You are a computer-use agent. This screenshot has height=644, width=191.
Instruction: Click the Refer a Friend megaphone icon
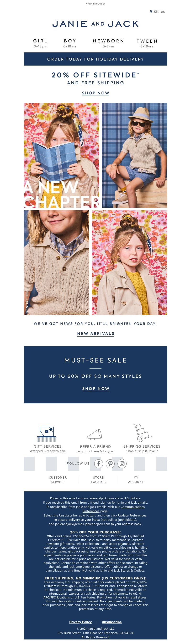(95, 434)
